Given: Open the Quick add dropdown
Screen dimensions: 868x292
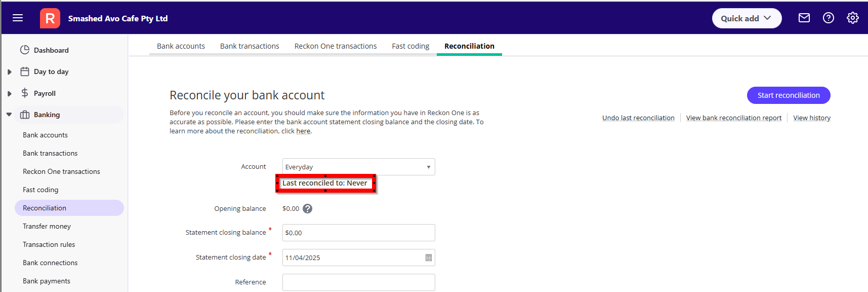Looking at the screenshot, I should click(747, 18).
